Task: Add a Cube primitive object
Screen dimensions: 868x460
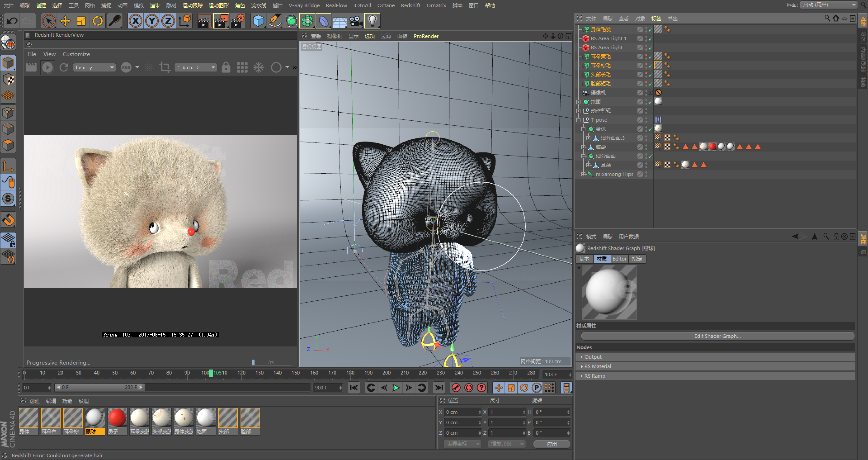Action: 258,21
